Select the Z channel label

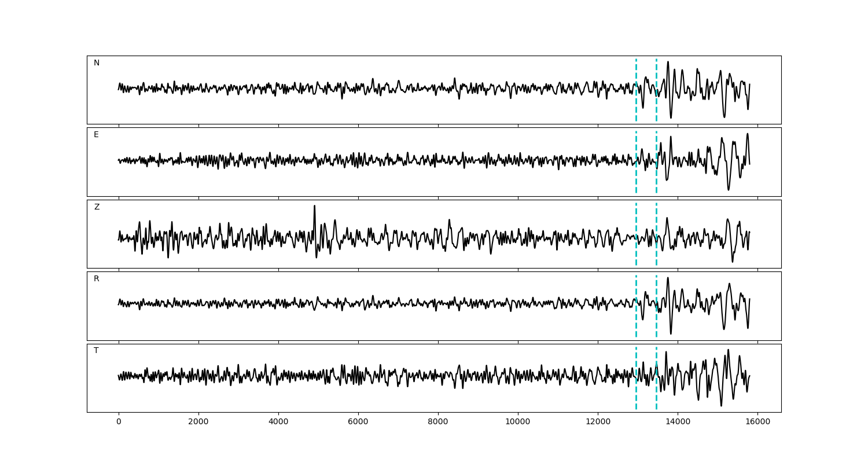click(97, 207)
